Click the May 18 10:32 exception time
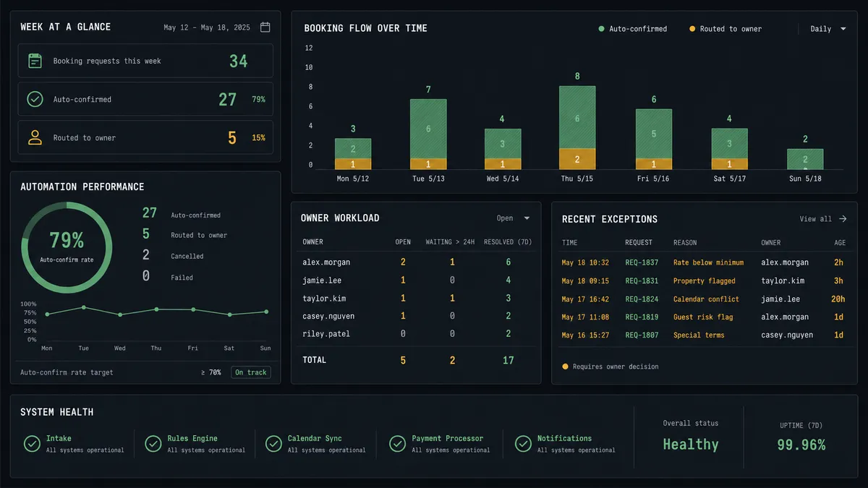Viewport: 868px width, 488px height. (585, 262)
